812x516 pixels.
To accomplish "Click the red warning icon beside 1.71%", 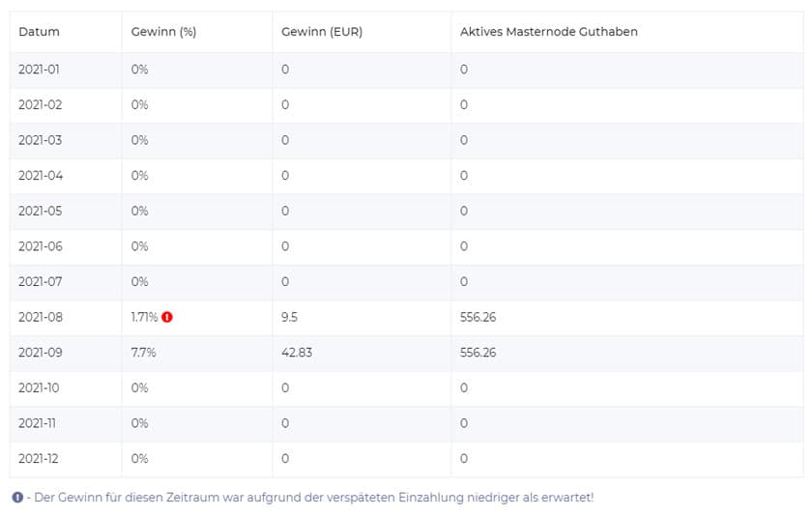I will click(x=166, y=317).
